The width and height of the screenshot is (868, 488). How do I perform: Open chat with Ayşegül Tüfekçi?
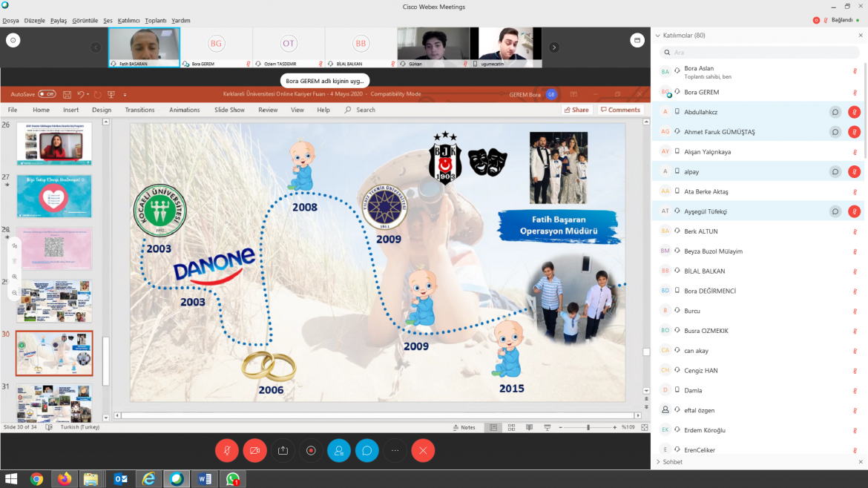835,211
